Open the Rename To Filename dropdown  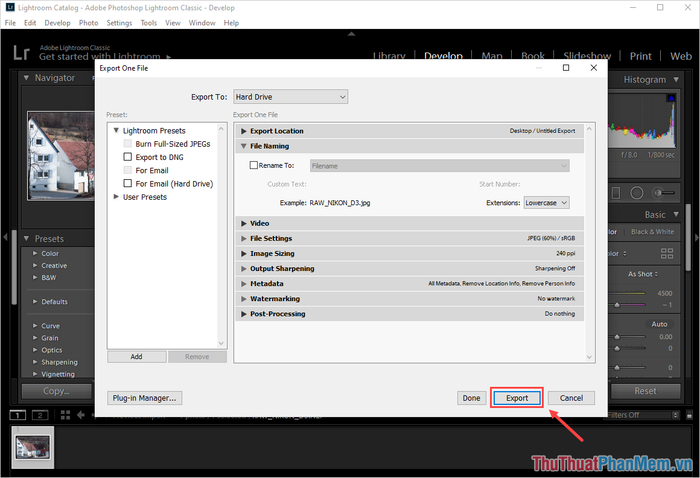(x=439, y=166)
